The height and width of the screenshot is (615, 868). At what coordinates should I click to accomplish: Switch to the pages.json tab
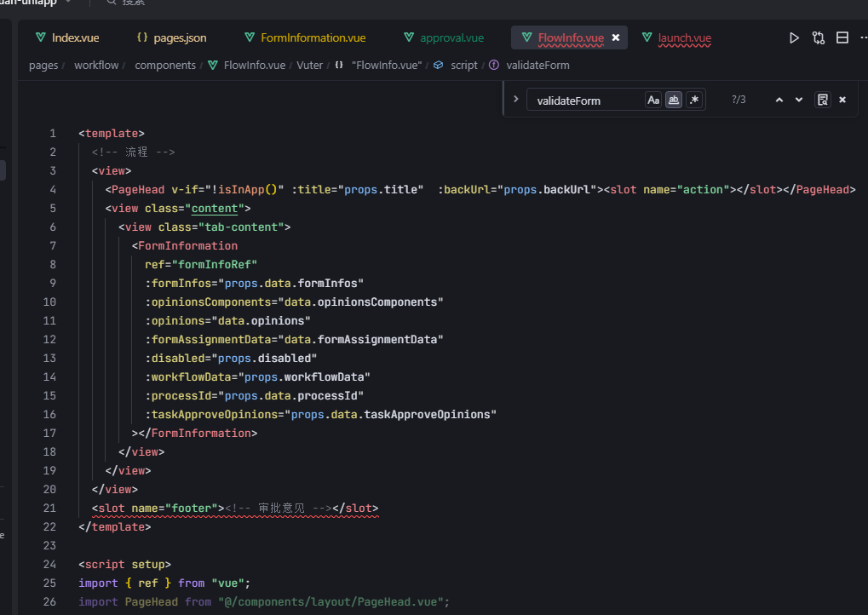point(171,37)
